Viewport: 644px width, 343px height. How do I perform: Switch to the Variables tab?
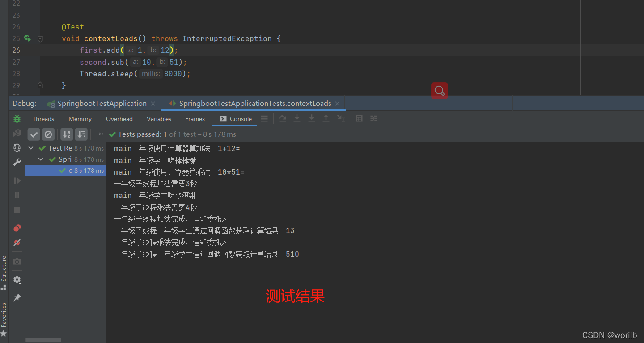pos(159,119)
